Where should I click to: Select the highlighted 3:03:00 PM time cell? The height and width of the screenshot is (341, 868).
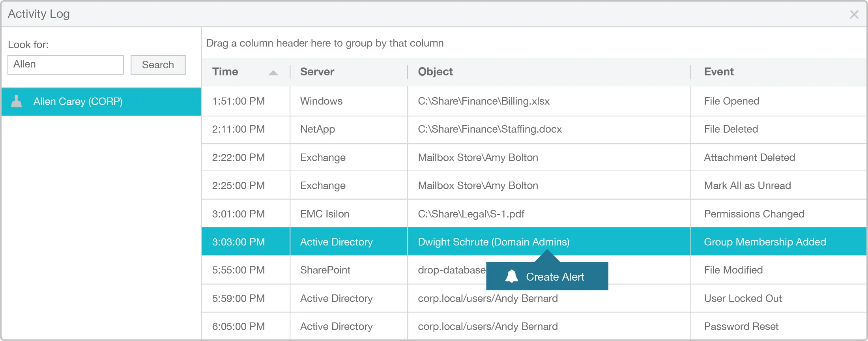(246, 242)
